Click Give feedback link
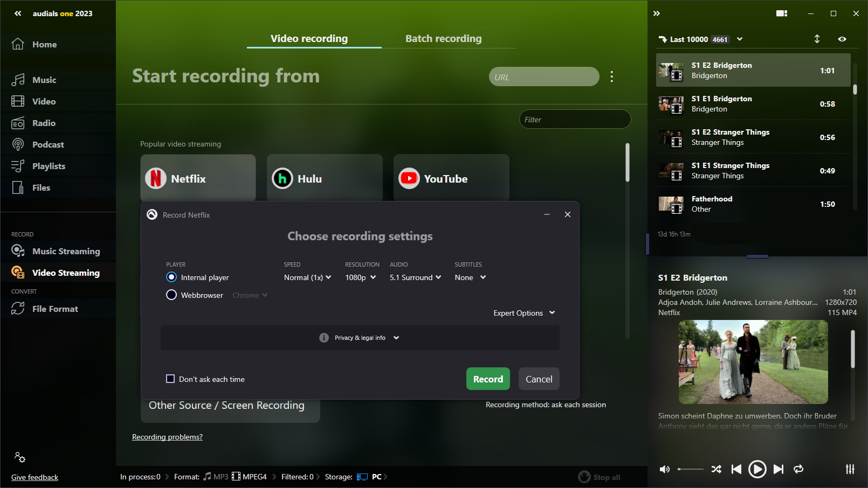 point(35,477)
